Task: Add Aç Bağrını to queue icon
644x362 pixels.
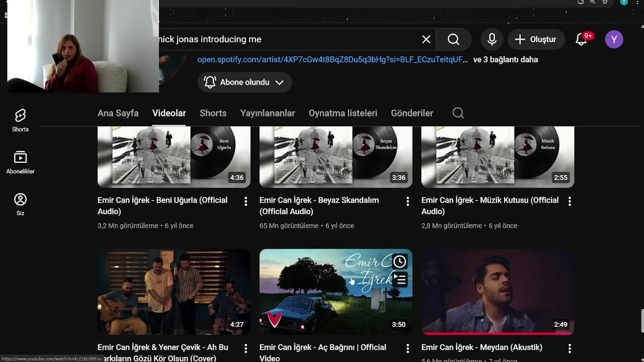Action: [399, 279]
